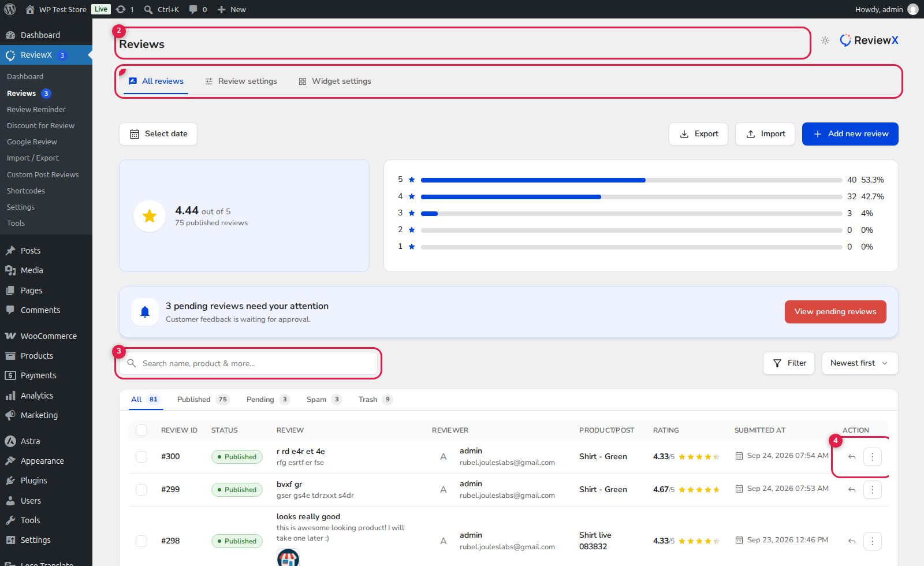Click the bell notification icon
The width and height of the screenshot is (924, 566).
click(x=145, y=312)
